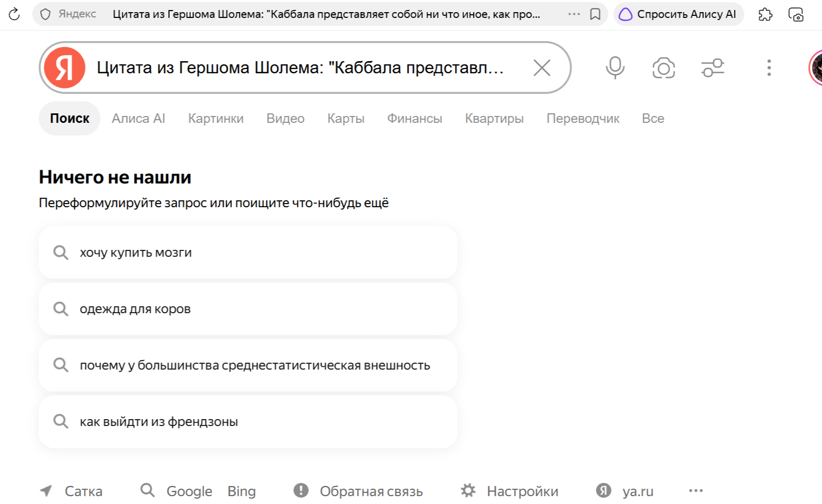Open the Обратная связь feedback link
The image size is (822, 504).
click(371, 491)
